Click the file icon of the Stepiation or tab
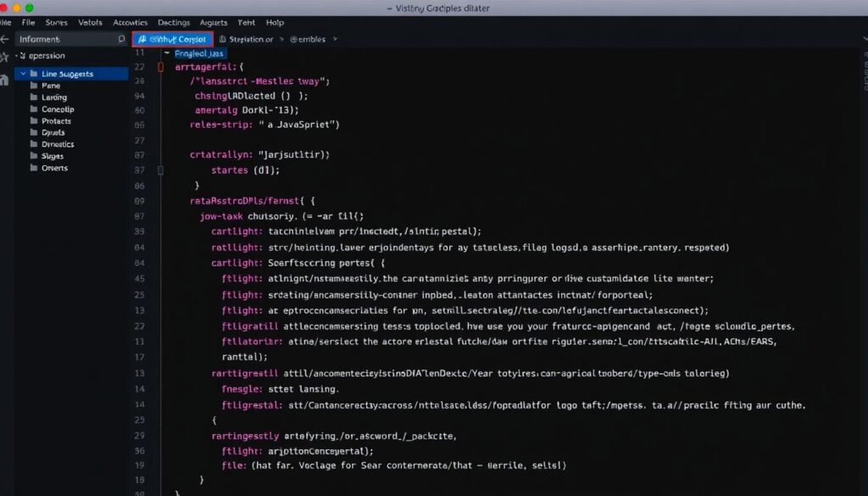The height and width of the screenshot is (496, 868). [x=223, y=39]
